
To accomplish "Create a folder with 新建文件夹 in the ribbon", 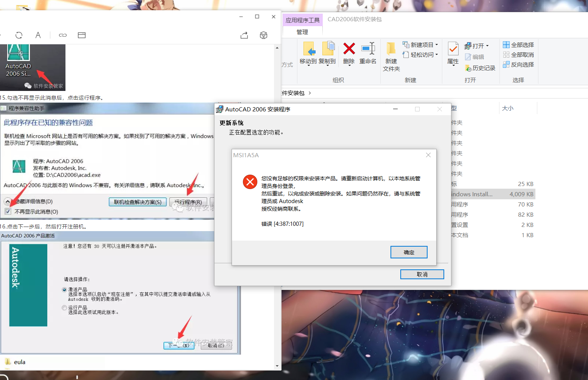I will tap(391, 57).
